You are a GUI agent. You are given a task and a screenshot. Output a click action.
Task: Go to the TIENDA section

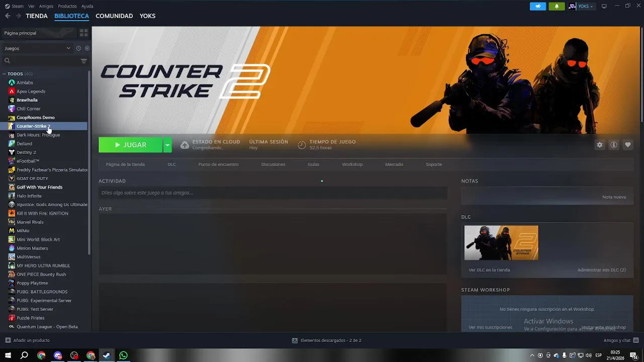pos(37,16)
